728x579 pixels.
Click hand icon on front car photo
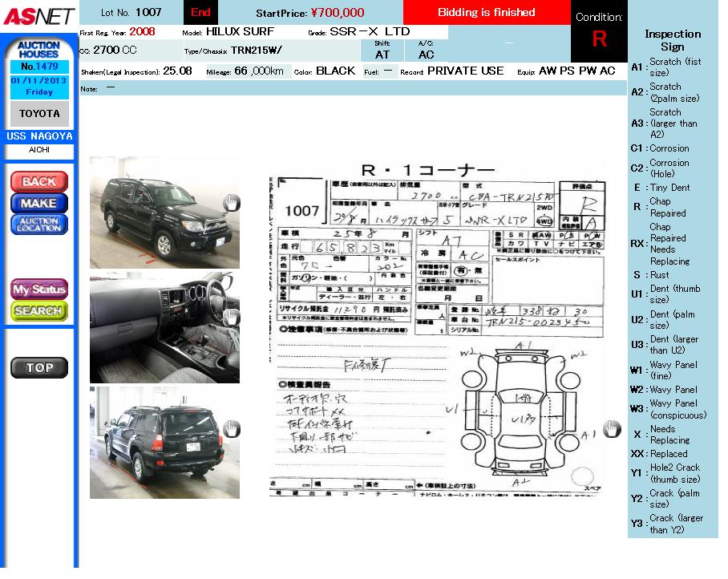point(231,203)
